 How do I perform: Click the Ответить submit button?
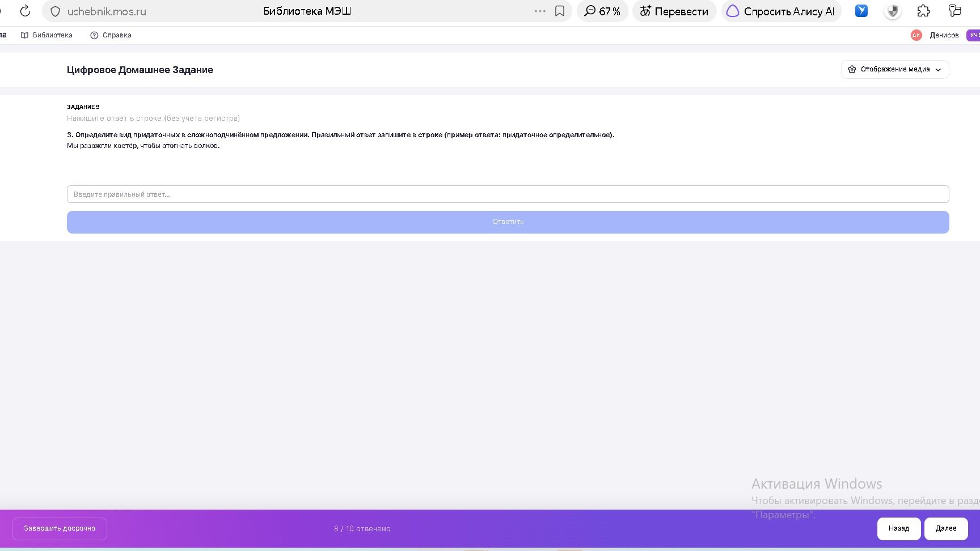(508, 222)
